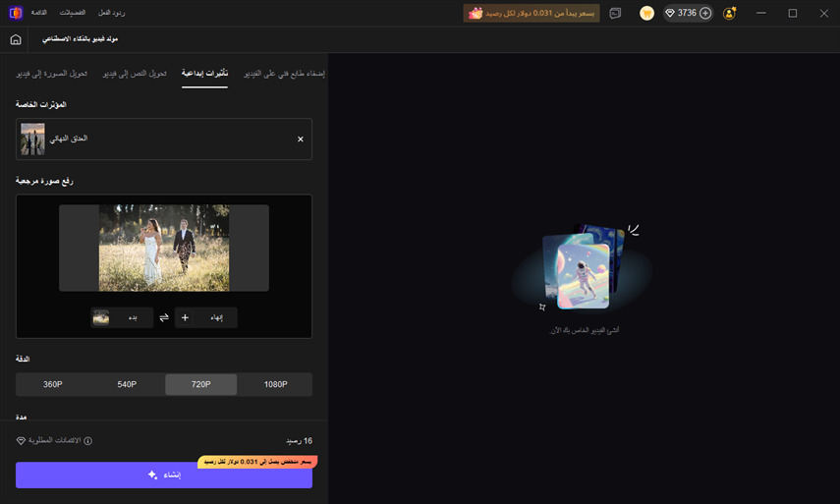Select 540P resolution
The image size is (840, 504).
point(127,384)
